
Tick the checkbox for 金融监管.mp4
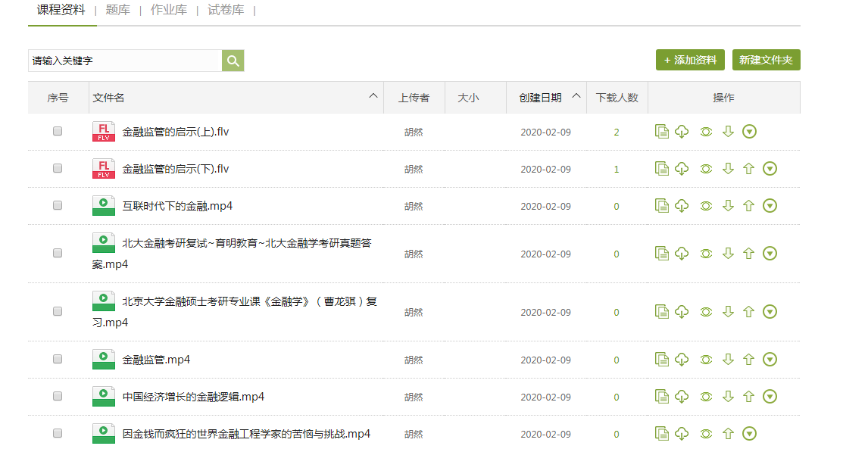[x=58, y=360]
